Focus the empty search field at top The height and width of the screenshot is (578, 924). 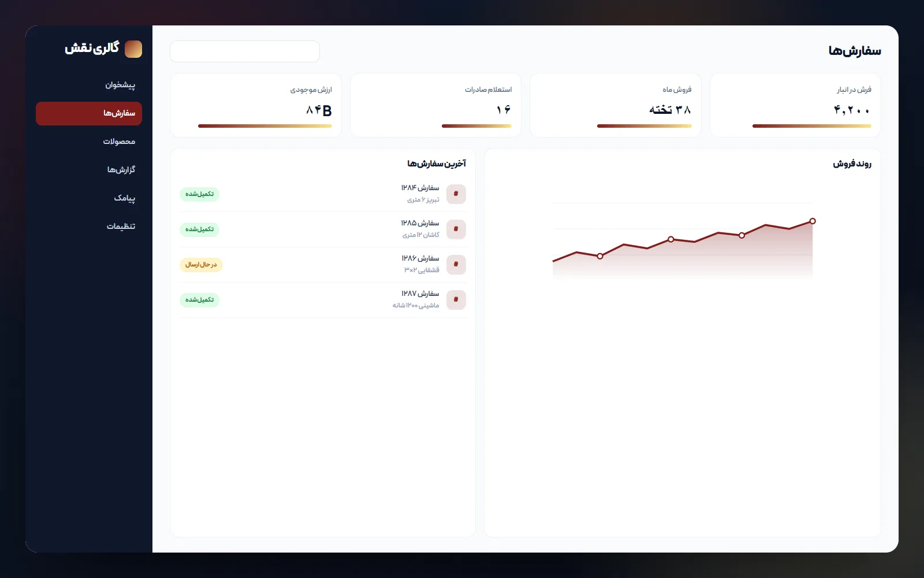(245, 51)
